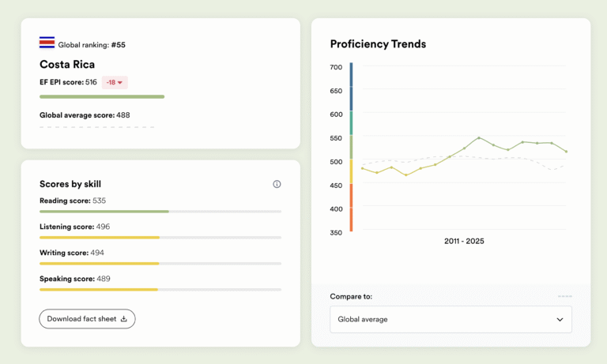Click the Costa Rica flag icon
This screenshot has height=364, width=607.
pyautogui.click(x=47, y=43)
